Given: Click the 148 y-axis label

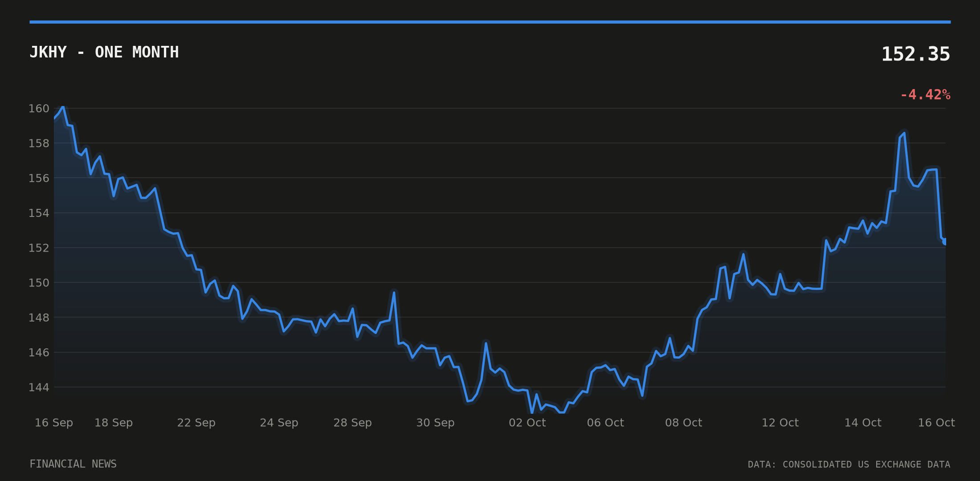Looking at the screenshot, I should click(x=39, y=318).
